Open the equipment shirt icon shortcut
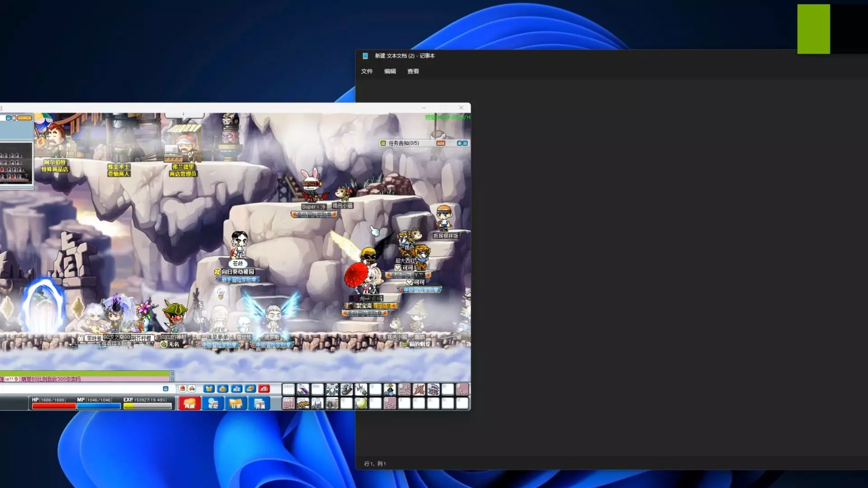868x488 pixels. click(x=209, y=389)
